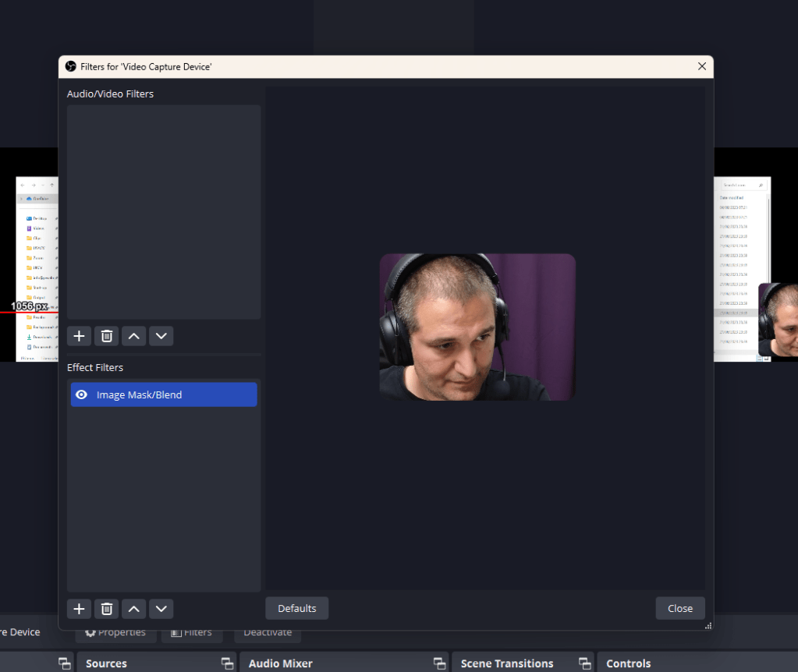
Task: Click the Sources dock title
Action: [x=106, y=663]
